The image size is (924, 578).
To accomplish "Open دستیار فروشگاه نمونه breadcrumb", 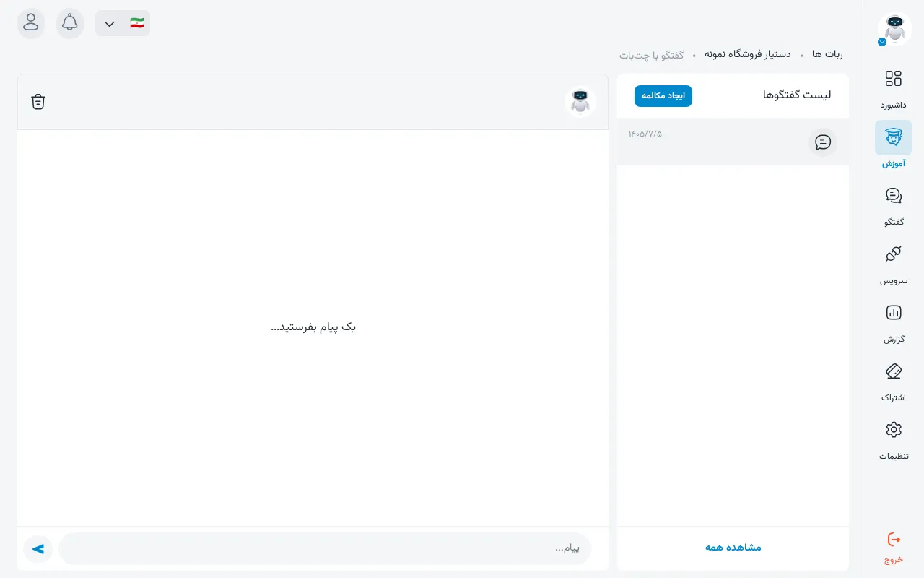I will point(747,54).
